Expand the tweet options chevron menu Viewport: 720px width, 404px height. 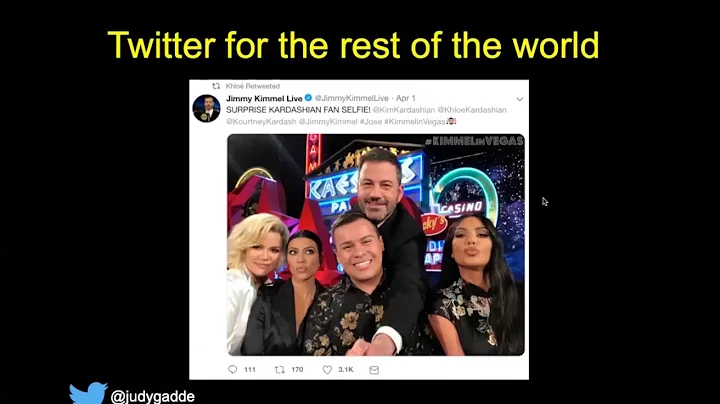(520, 99)
